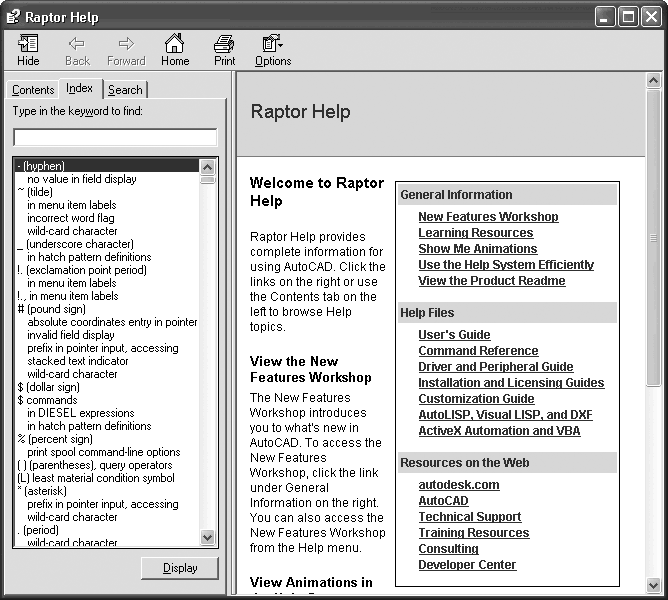Switch to the Contents tab
This screenshot has height=600, width=668.
click(33, 90)
